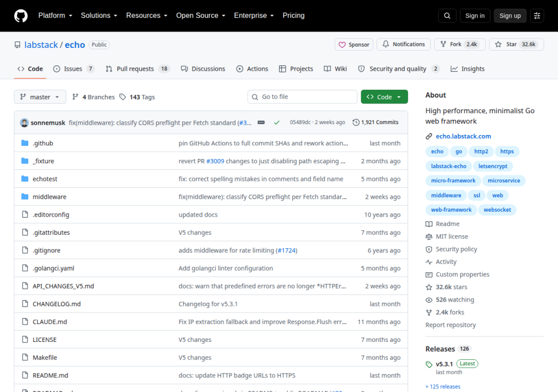
Task: Switch to the Projects tab
Action: [296, 69]
